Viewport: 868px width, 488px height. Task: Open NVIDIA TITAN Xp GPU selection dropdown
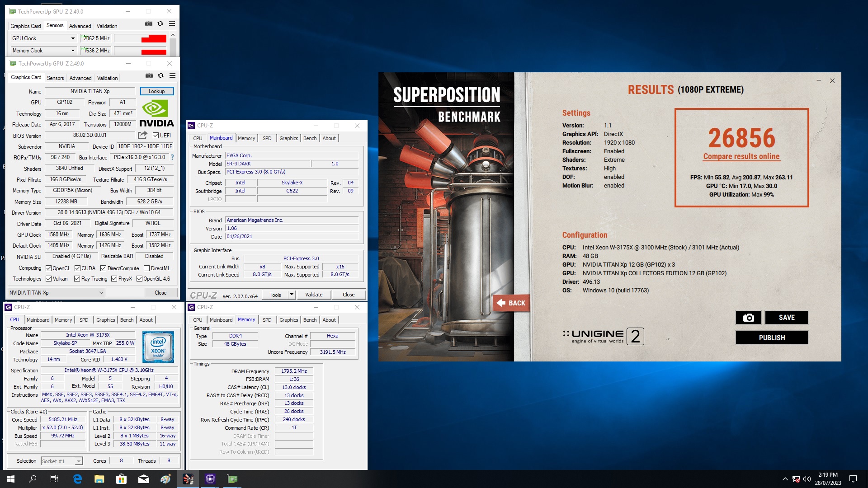point(57,293)
